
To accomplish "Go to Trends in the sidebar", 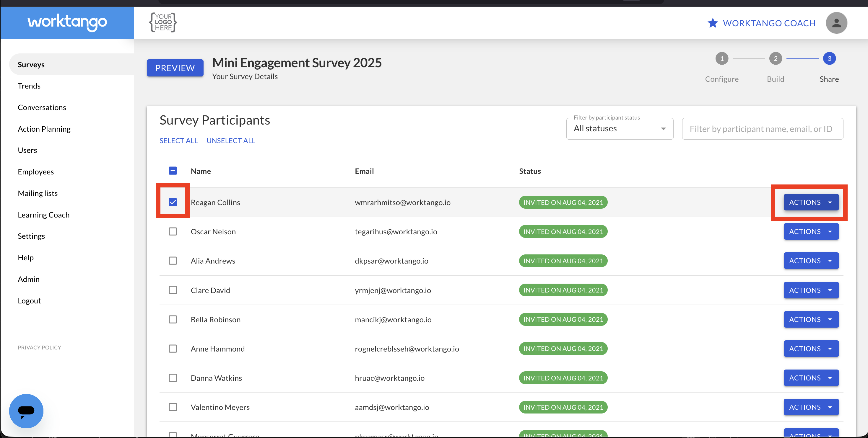I will click(29, 86).
